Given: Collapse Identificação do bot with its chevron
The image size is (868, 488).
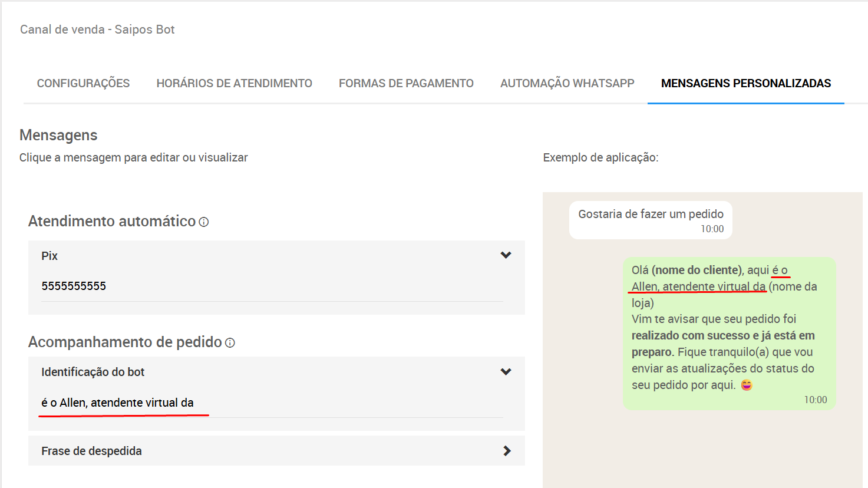Looking at the screenshot, I should 506,372.
